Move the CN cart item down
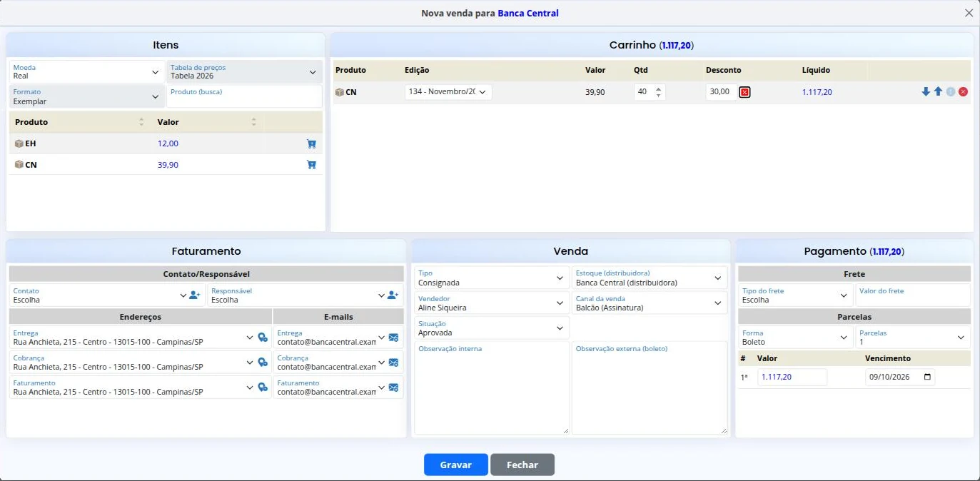980x481 pixels. [926, 92]
